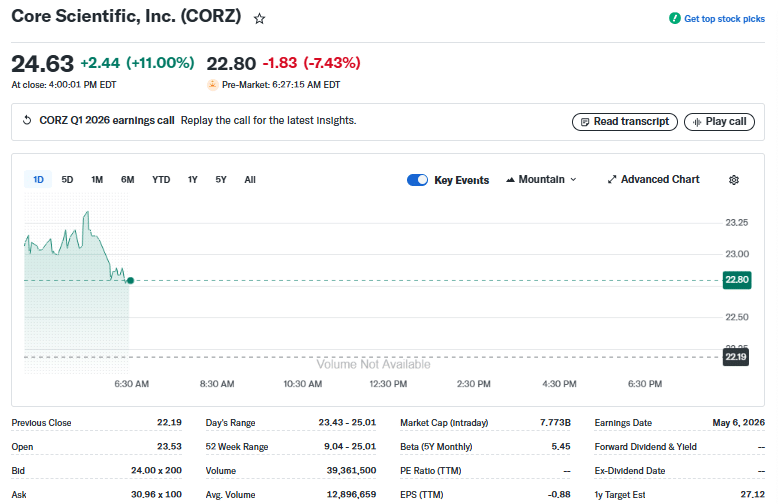Open the Advanced Chart link
Image resolution: width=778 pixels, height=504 pixels.
pos(653,180)
